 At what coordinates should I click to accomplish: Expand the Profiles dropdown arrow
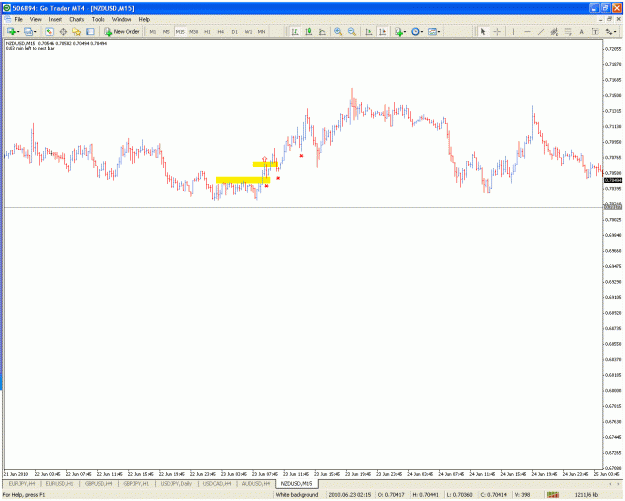[x=35, y=31]
